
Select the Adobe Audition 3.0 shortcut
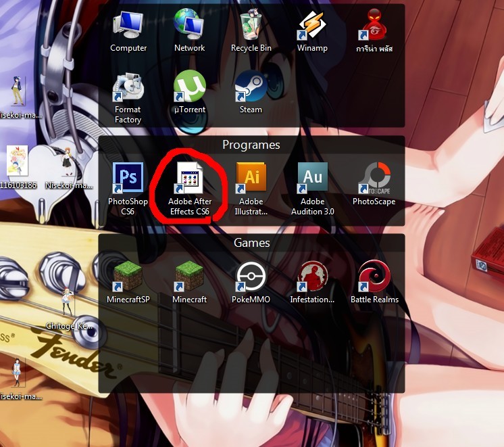tap(312, 189)
